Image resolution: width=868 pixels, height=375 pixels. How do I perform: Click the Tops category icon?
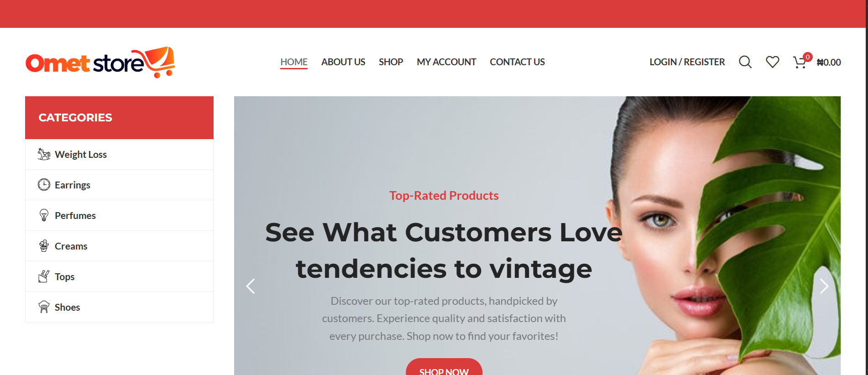[44, 276]
